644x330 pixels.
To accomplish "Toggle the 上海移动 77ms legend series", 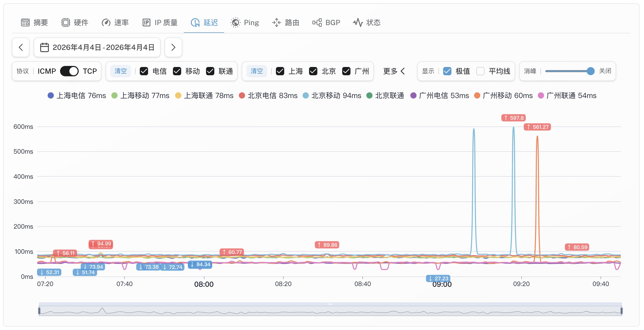I will click(x=140, y=96).
